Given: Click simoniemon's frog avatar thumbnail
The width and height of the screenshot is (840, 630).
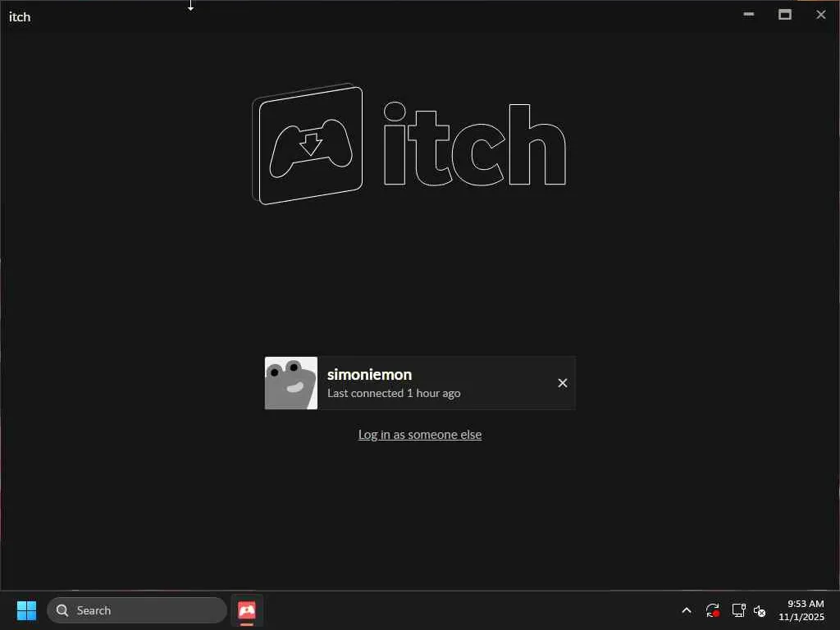Looking at the screenshot, I should tap(291, 383).
